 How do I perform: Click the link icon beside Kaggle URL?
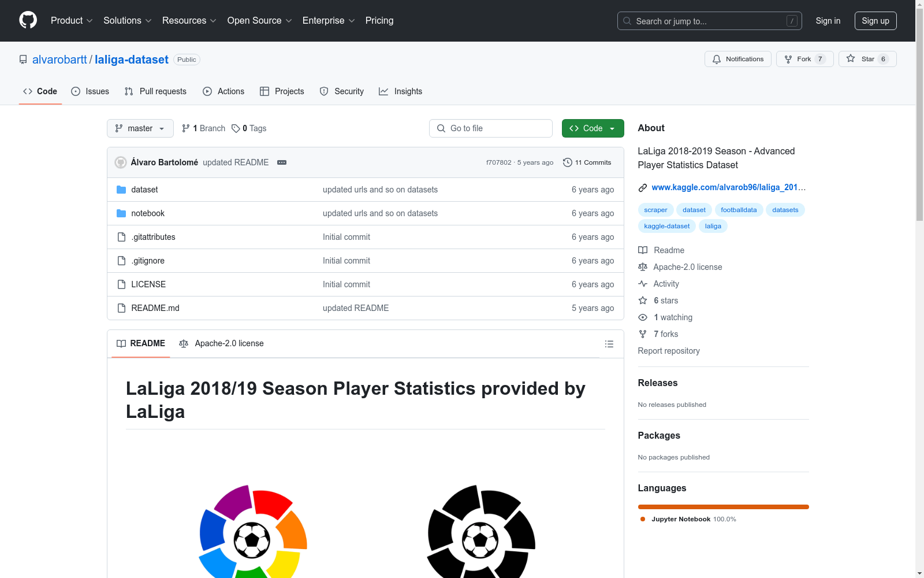[643, 188]
